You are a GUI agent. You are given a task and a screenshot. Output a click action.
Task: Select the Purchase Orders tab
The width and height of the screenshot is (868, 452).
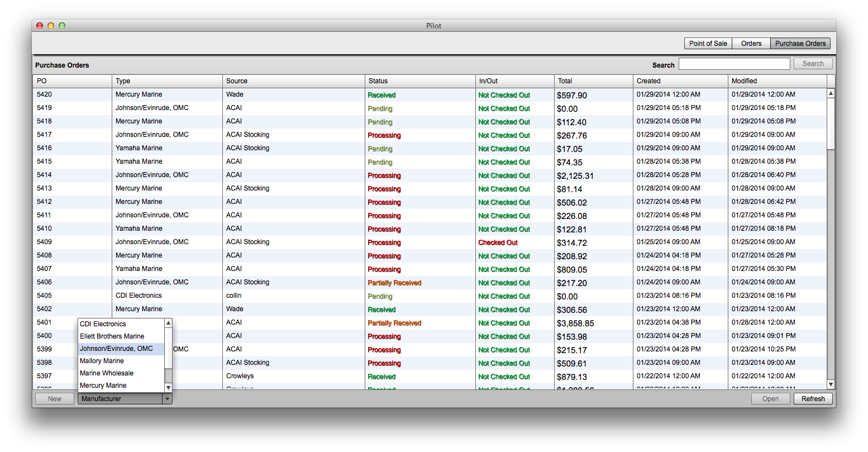tap(800, 44)
